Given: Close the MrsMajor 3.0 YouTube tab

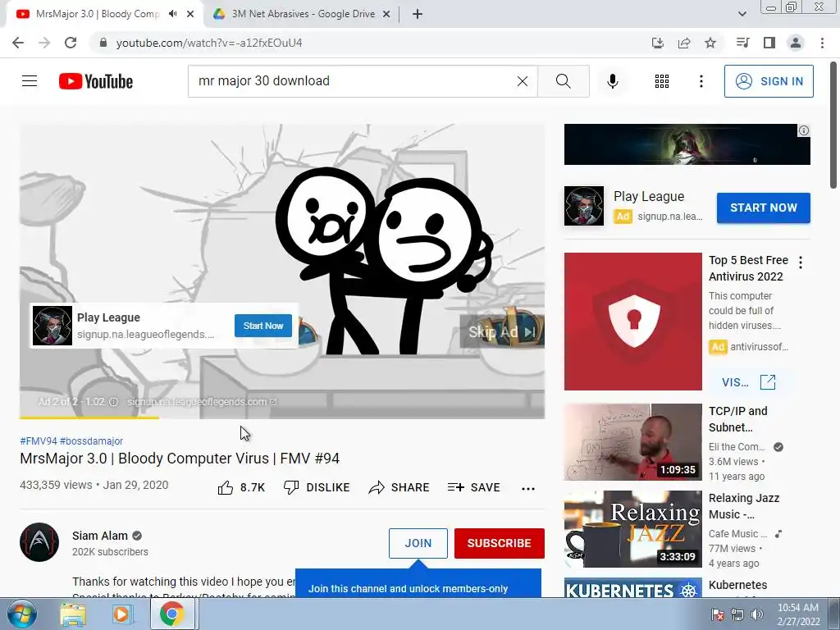Looking at the screenshot, I should tap(190, 14).
